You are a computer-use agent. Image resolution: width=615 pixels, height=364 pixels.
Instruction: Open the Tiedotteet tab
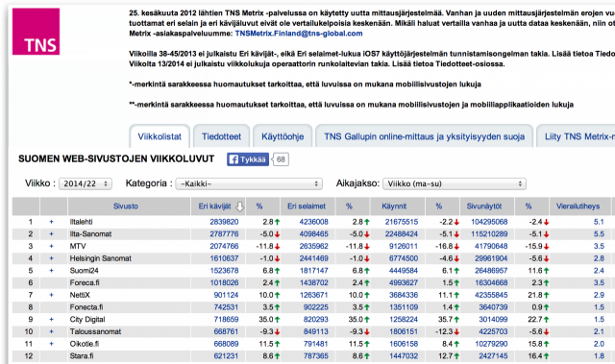[x=222, y=136]
